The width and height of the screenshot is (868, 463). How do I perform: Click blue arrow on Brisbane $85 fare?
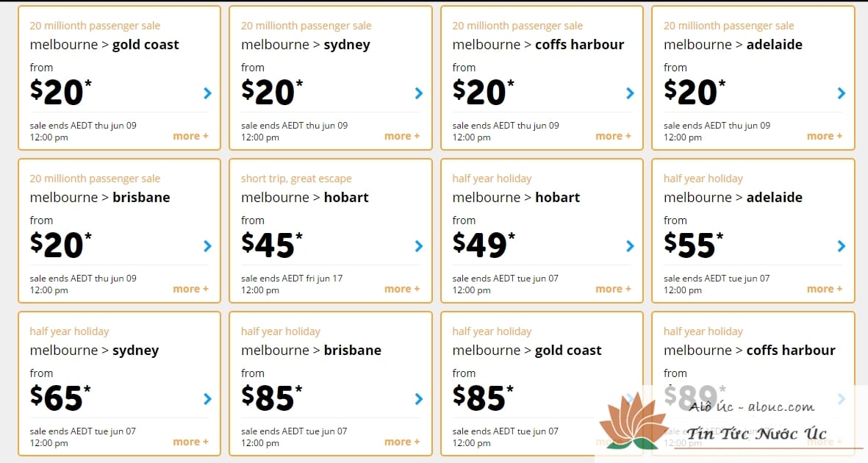pos(419,399)
